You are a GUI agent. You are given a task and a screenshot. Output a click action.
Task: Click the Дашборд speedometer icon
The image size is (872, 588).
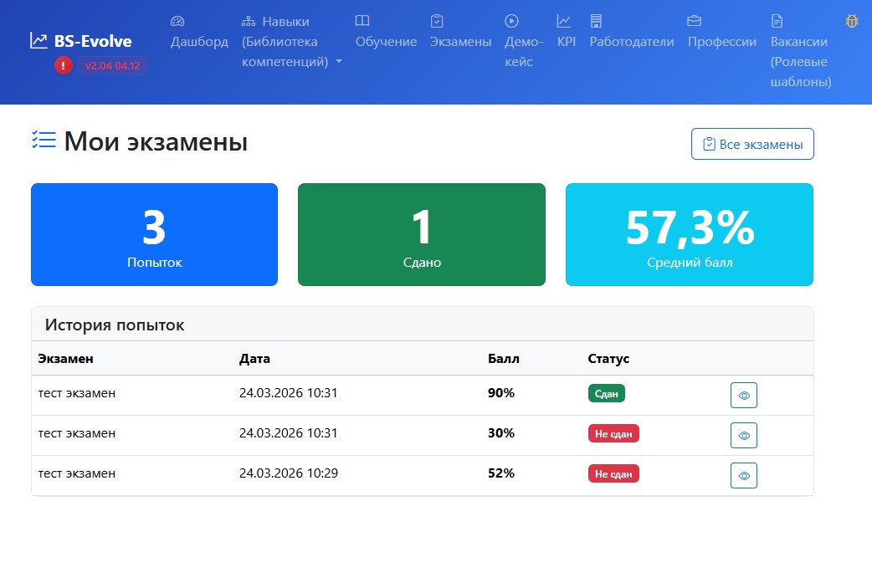(x=177, y=21)
